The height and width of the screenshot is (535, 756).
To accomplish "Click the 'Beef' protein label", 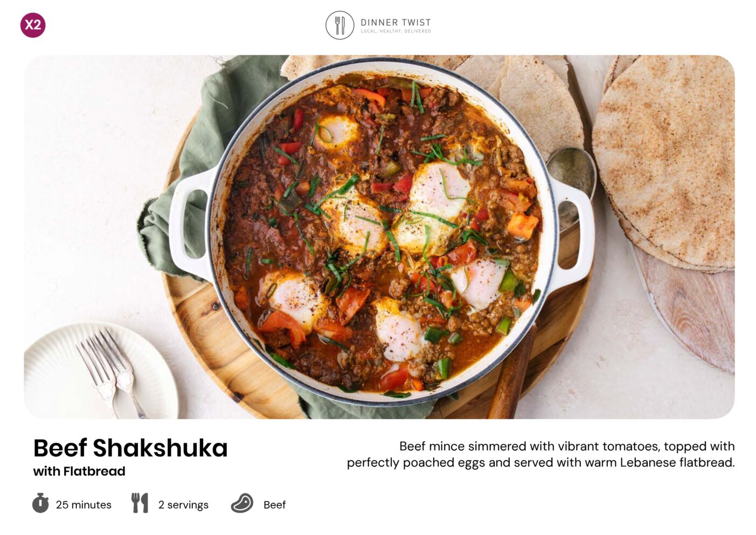I will click(x=274, y=505).
